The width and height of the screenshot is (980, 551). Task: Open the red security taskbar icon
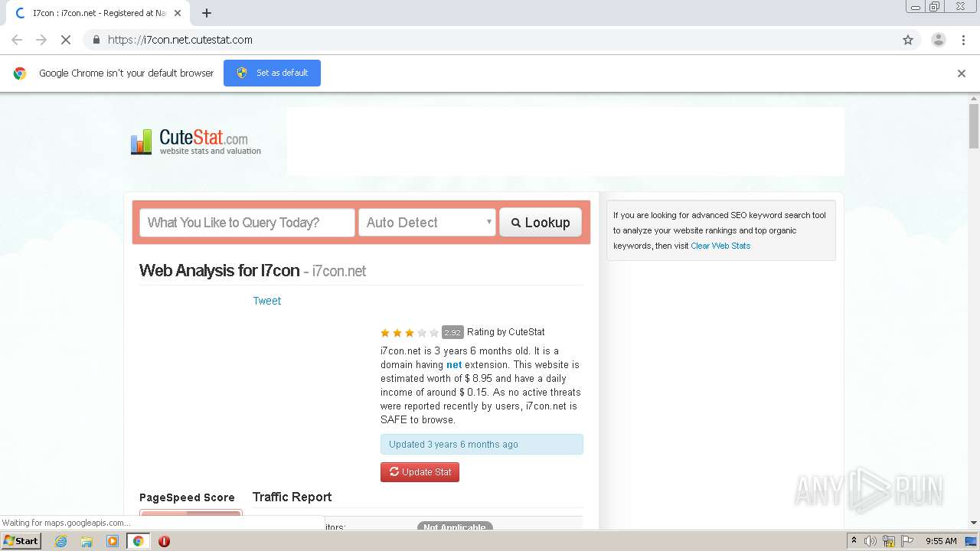(164, 541)
